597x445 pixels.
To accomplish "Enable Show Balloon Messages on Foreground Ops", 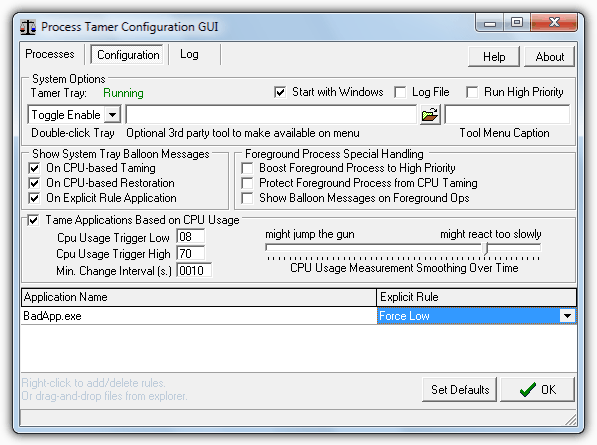I will tap(247, 198).
